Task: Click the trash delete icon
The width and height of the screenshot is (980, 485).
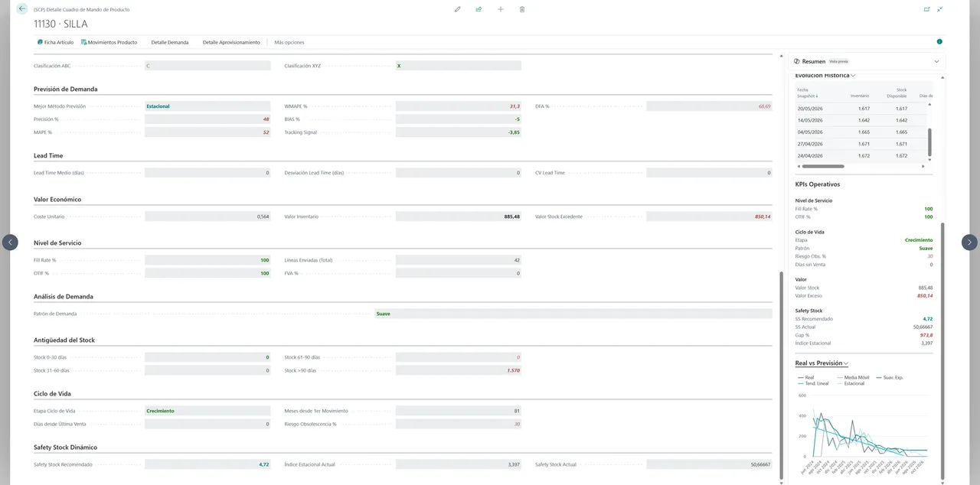Action: (x=522, y=9)
